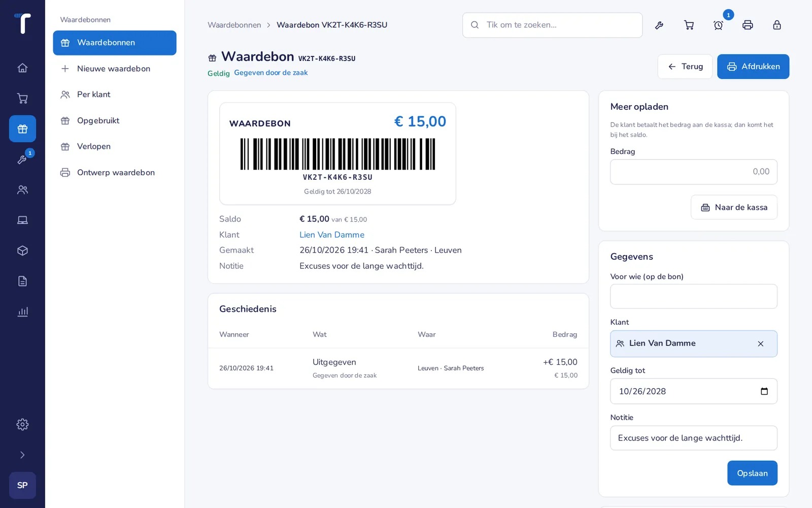The image size is (812, 508).
Task: Focus the Tik om te zoeken search field
Action: [x=552, y=25]
